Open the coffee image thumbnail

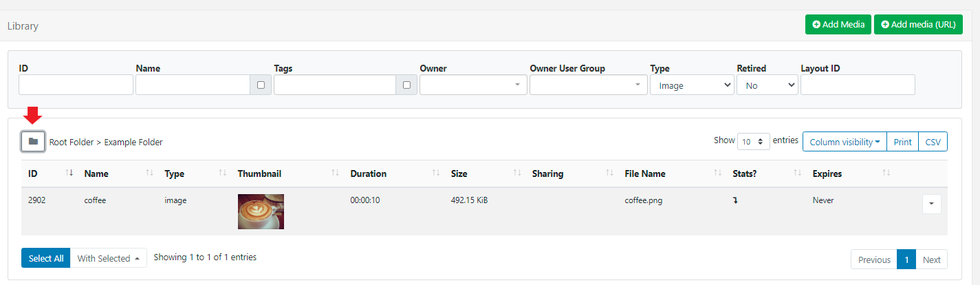click(x=261, y=211)
